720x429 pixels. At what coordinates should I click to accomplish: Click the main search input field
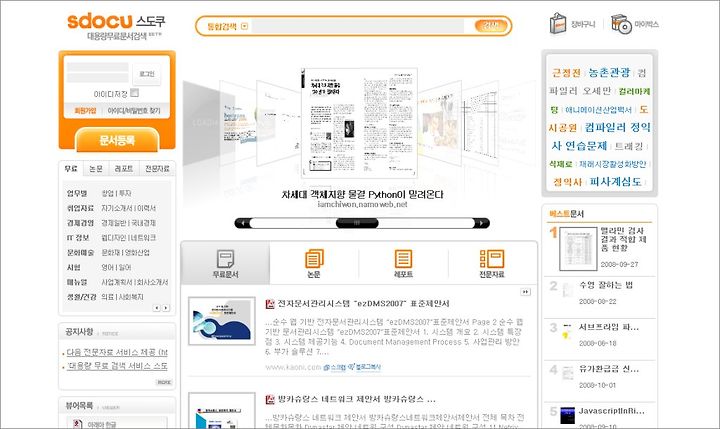click(358, 26)
